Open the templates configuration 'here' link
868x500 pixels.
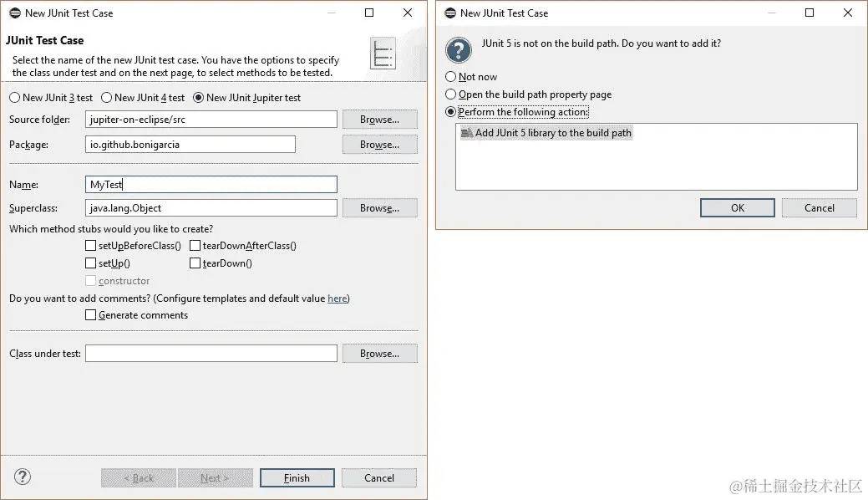tap(338, 298)
